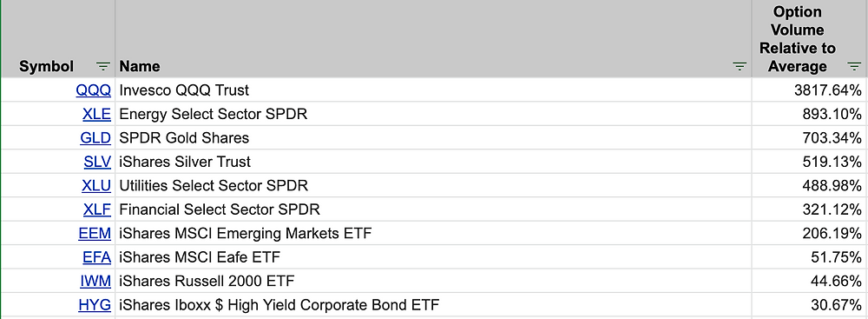
Task: Open the XLF ticker link
Action: 97,209
